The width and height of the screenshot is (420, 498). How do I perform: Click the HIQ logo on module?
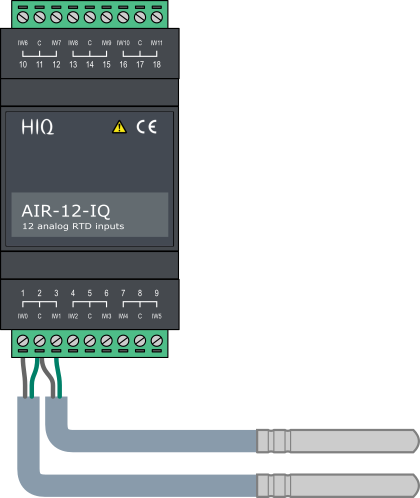tap(37, 127)
